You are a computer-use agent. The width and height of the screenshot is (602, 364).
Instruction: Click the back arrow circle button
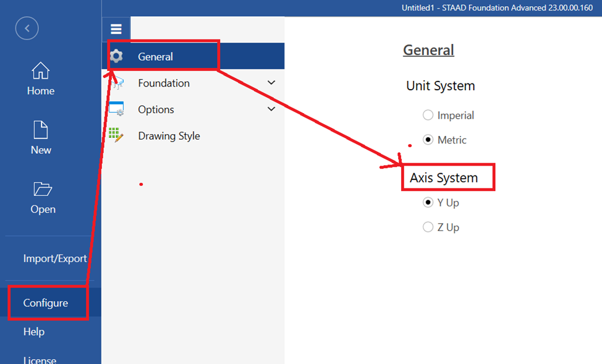[x=27, y=28]
